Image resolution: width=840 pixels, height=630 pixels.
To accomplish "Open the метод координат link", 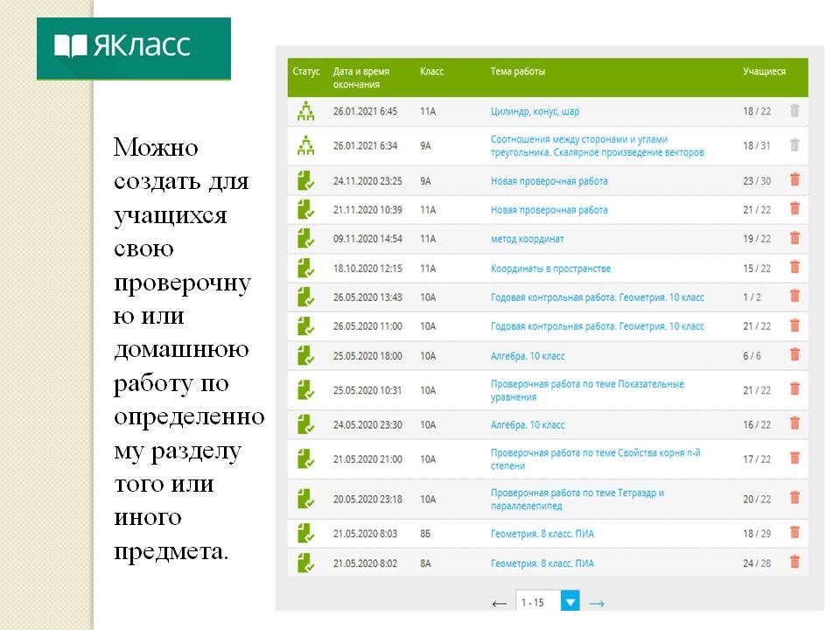I will point(527,239).
